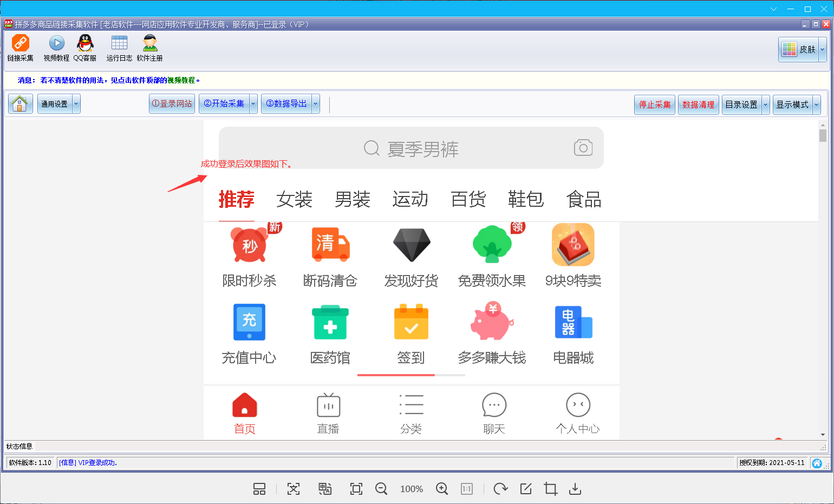Open 个人中心 profile in bottom nav
Screen dimensions: 834x504
pos(578,414)
